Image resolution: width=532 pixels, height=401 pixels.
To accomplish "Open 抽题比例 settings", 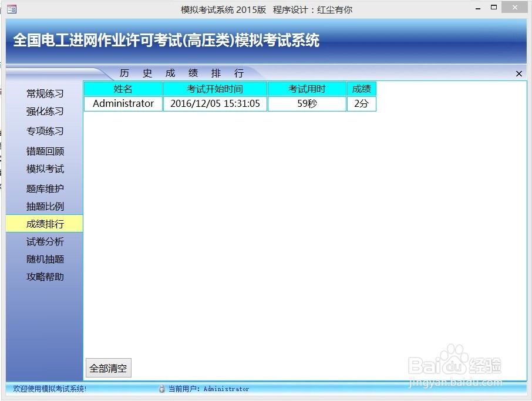I will point(43,206).
